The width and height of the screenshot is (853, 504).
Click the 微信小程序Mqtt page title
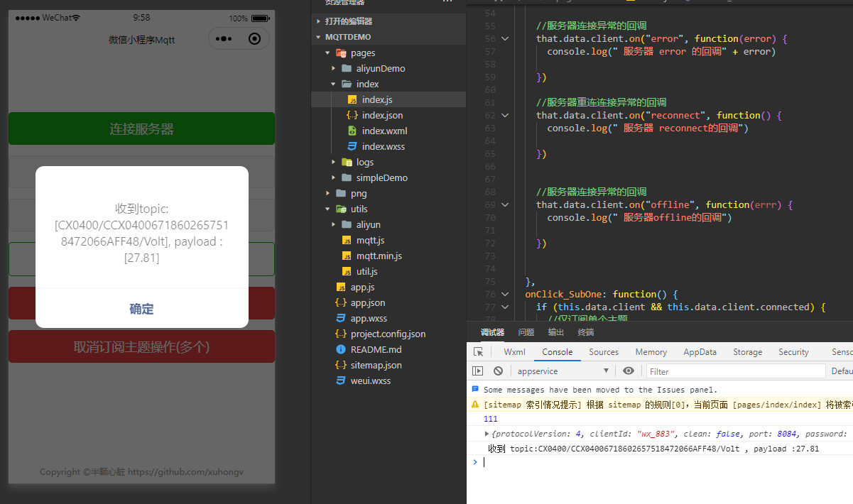coord(141,40)
